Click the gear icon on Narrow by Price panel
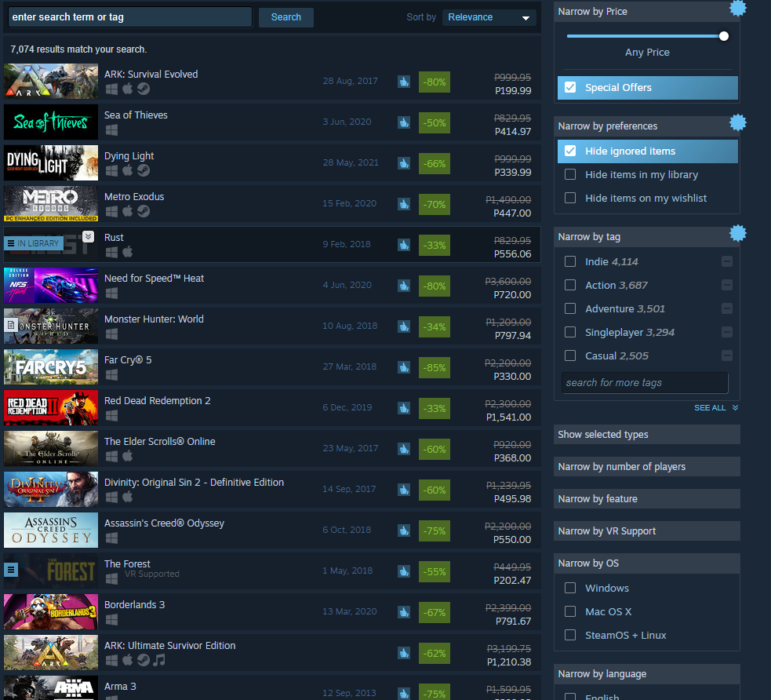Viewport: 771px width, 700px height. [737, 8]
